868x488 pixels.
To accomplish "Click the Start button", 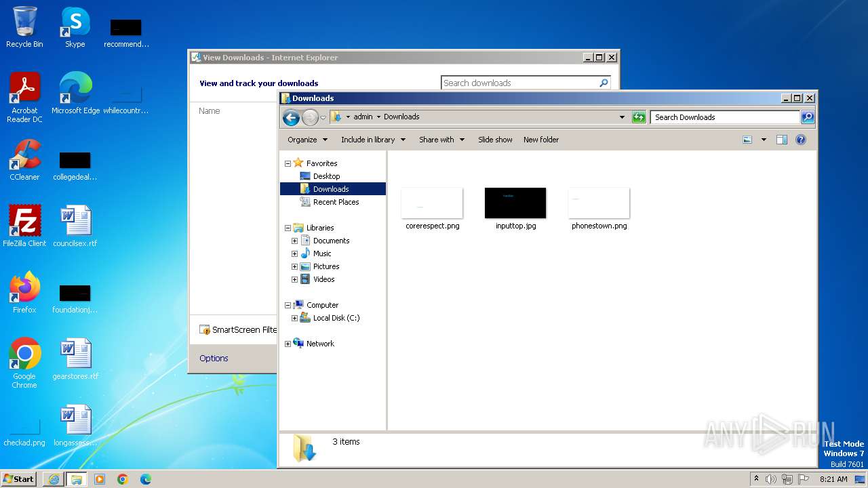I will pyautogui.click(x=19, y=479).
